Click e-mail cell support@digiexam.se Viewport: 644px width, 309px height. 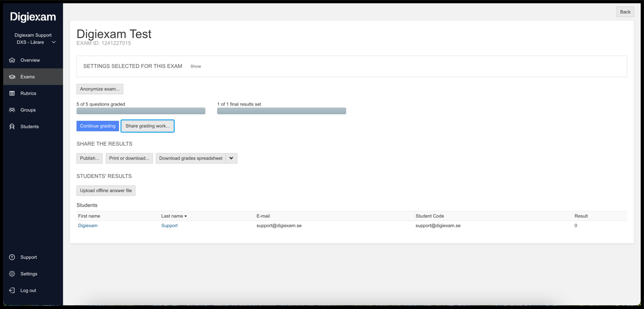(279, 225)
